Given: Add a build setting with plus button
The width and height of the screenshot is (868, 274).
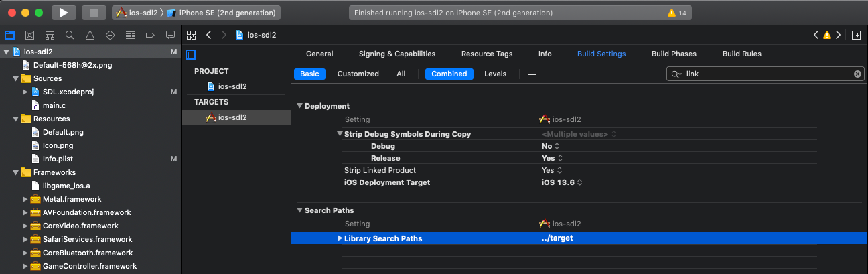Looking at the screenshot, I should [x=532, y=74].
